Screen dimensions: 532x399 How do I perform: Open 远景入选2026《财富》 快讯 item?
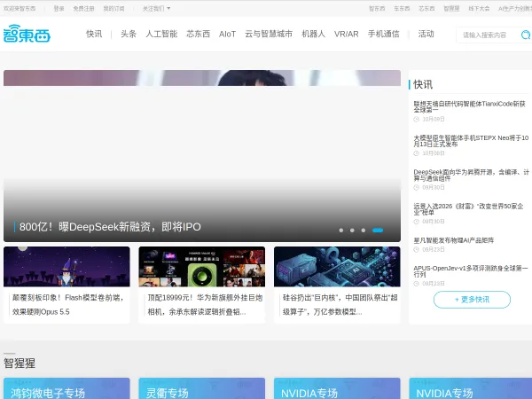468,209
